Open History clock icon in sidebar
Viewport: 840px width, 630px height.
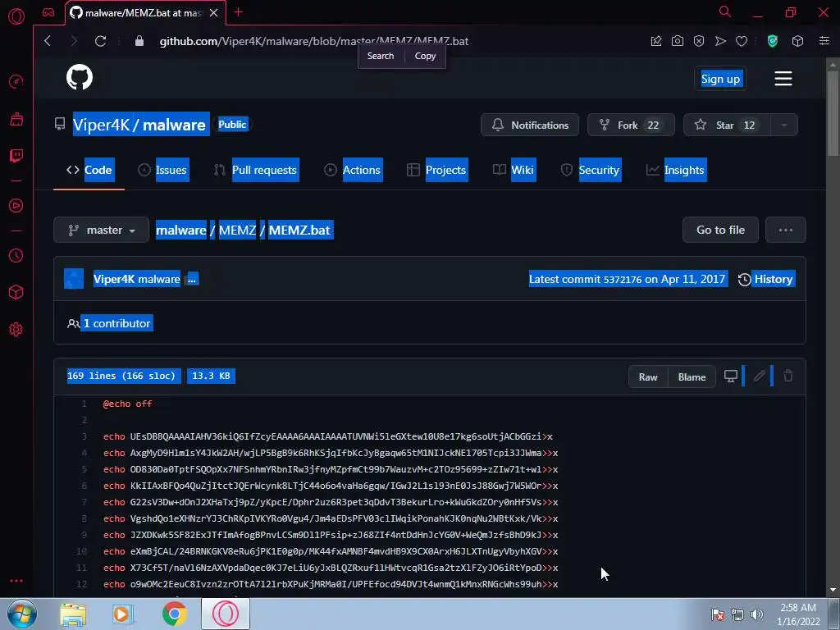(16, 256)
